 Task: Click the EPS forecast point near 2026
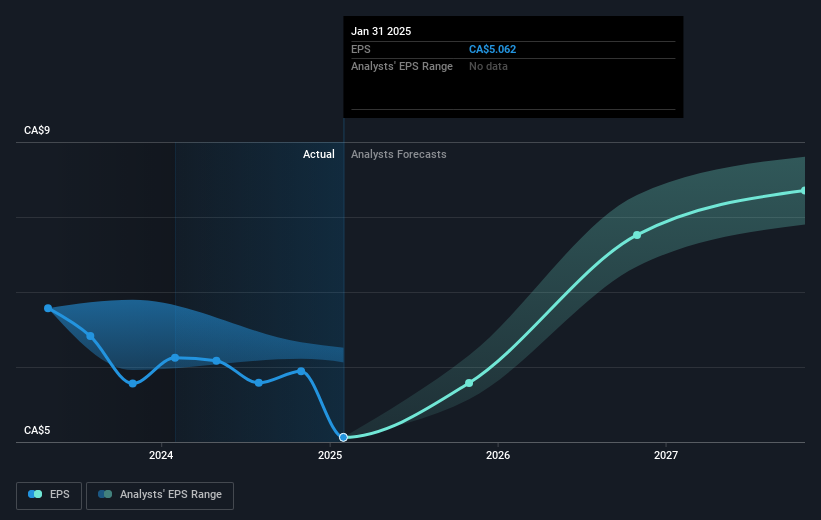click(469, 383)
